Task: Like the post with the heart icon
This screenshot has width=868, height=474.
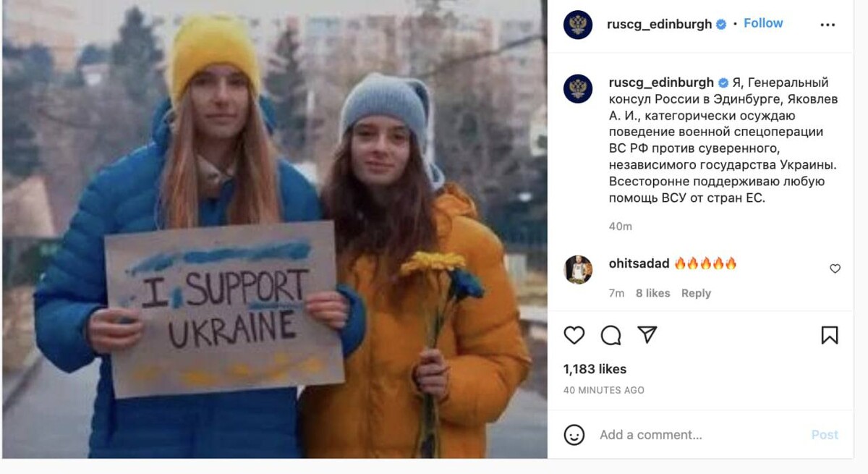Action: [x=574, y=336]
